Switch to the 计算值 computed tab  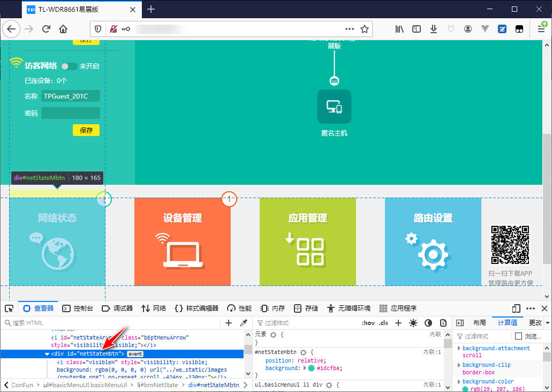(508, 323)
